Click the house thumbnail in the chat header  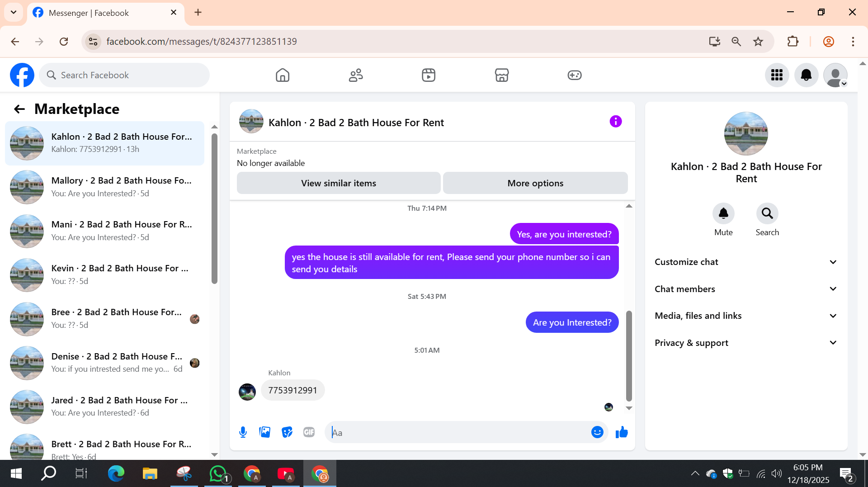click(x=251, y=121)
